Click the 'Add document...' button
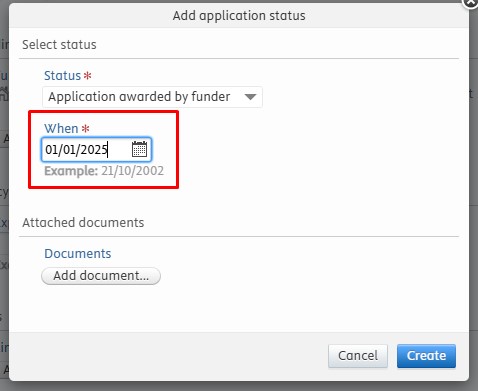Image resolution: width=478 pixels, height=391 pixels. coord(101,276)
